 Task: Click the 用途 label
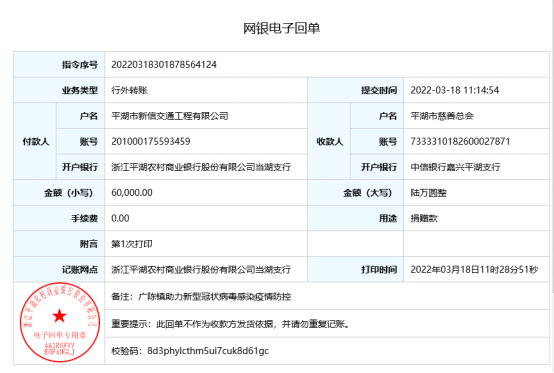[x=388, y=218]
